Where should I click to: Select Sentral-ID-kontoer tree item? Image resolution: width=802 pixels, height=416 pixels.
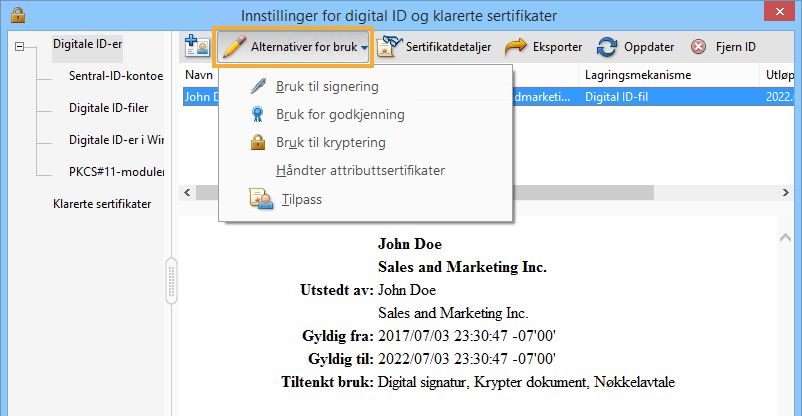point(116,76)
